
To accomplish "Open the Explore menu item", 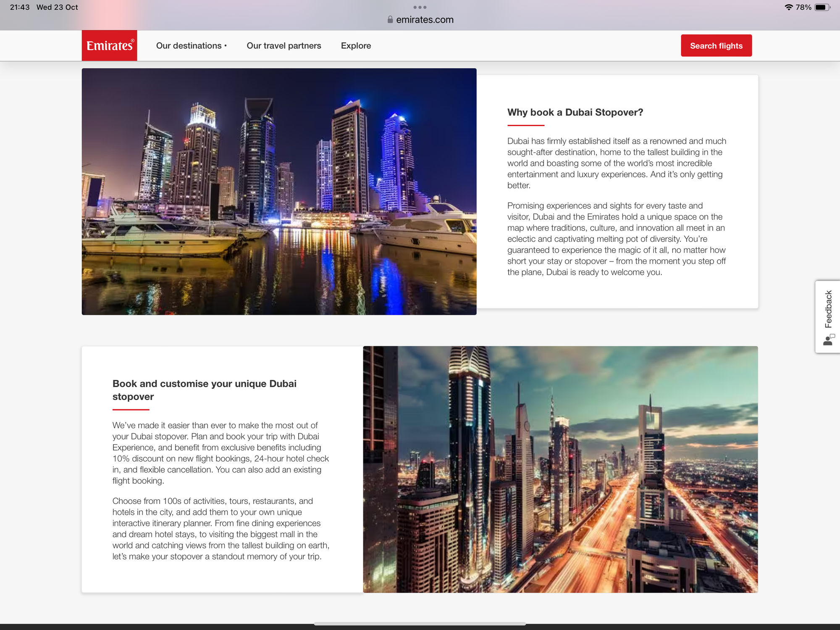I will pyautogui.click(x=356, y=45).
